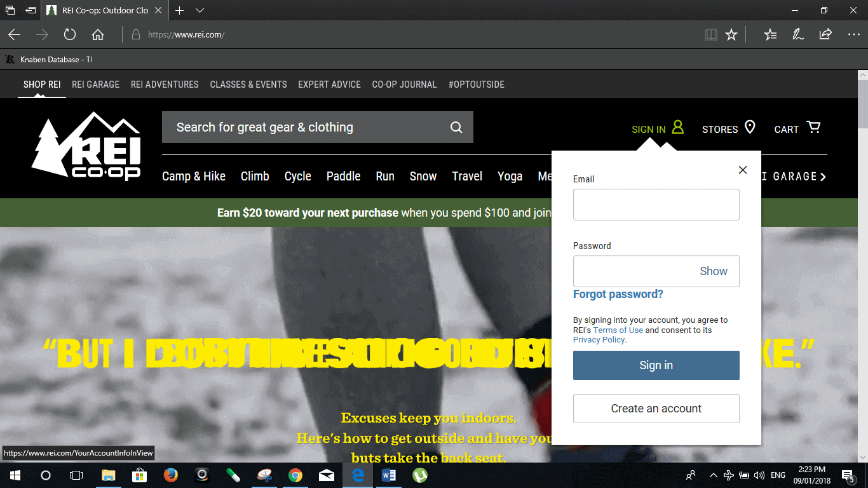Open the REI GARAGE top menu item
The image size is (868, 488).
tap(95, 84)
